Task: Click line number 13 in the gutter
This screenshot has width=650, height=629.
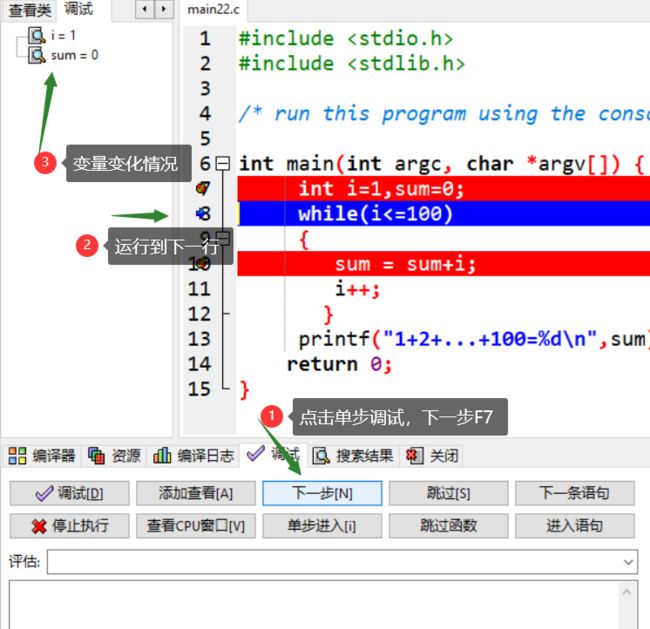Action: point(199,339)
